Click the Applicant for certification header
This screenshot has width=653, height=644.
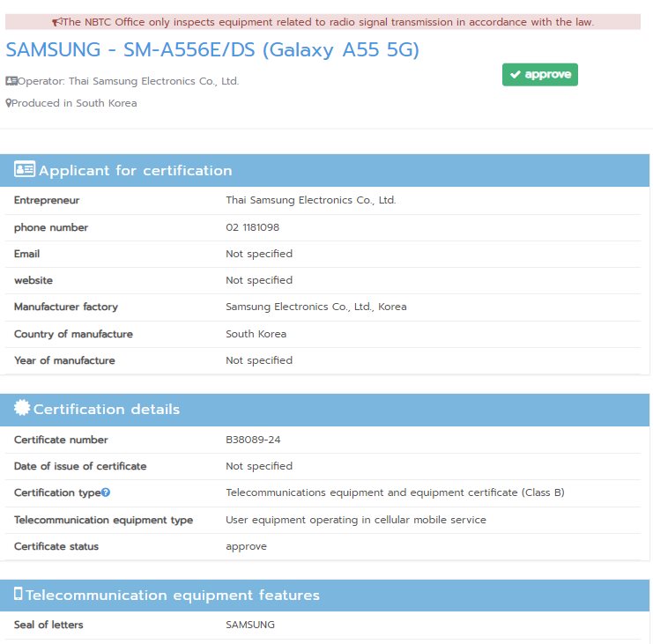pyautogui.click(x=135, y=171)
